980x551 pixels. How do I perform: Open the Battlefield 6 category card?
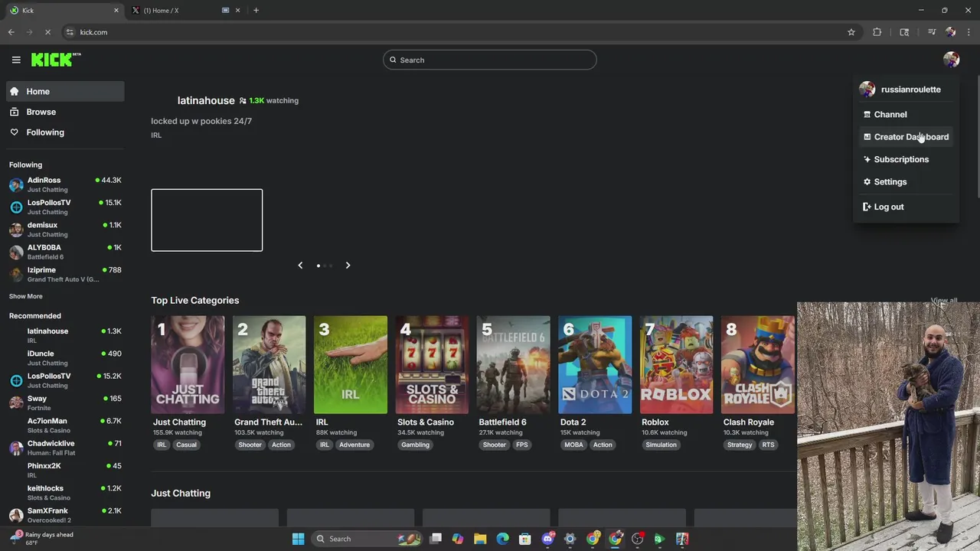[514, 365]
